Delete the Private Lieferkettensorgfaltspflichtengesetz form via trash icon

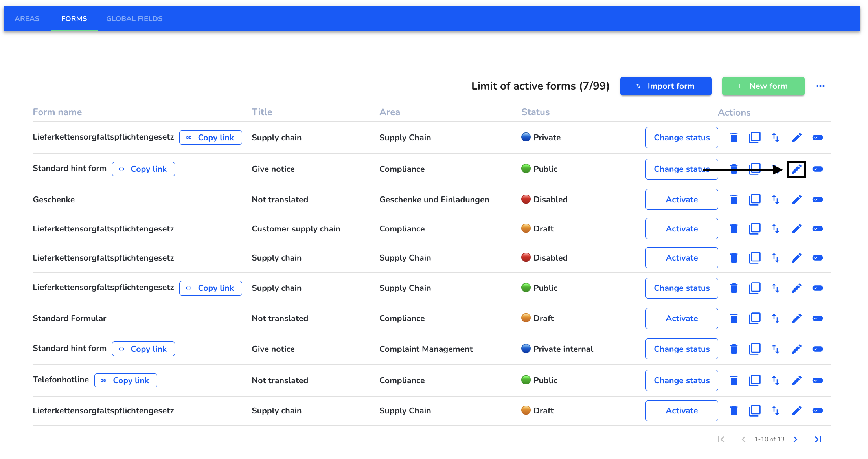click(734, 138)
